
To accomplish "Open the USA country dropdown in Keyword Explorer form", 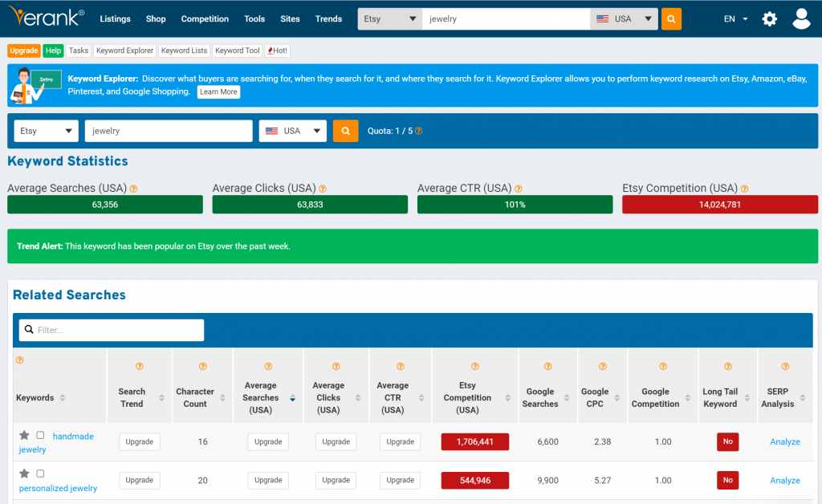I will coord(292,131).
